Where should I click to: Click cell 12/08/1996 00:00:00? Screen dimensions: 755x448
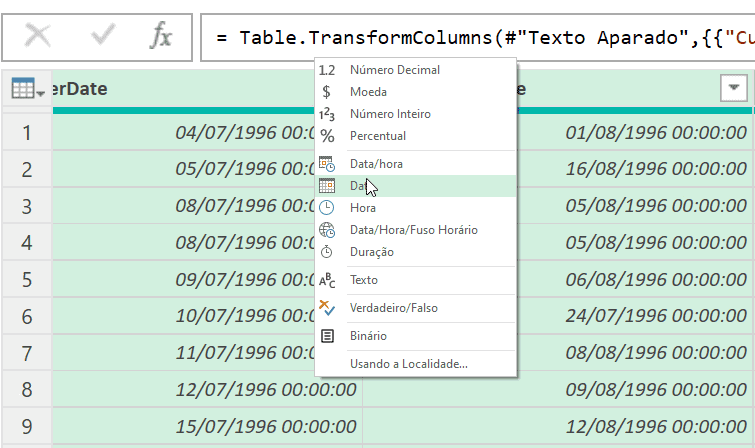(x=558, y=427)
